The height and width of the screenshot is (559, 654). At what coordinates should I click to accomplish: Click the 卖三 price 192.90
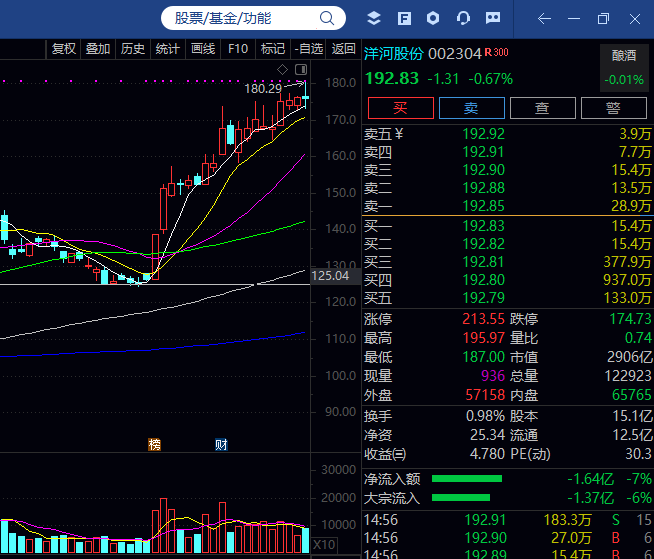coord(483,170)
